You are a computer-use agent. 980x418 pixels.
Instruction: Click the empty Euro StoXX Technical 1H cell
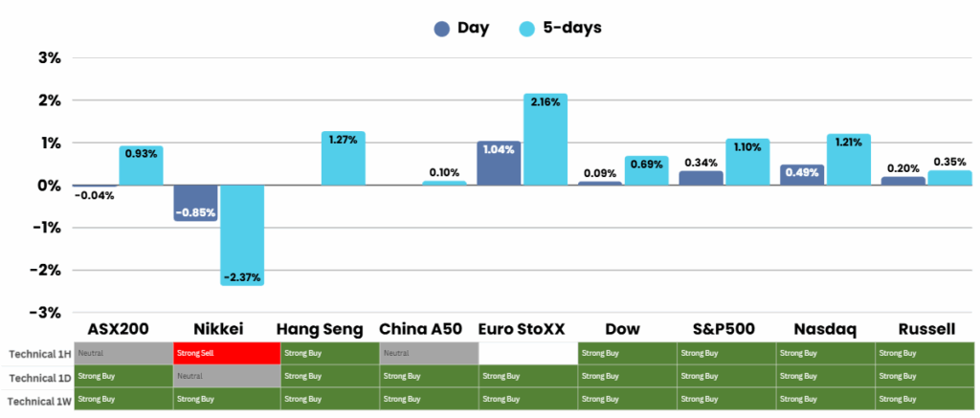pos(527,353)
